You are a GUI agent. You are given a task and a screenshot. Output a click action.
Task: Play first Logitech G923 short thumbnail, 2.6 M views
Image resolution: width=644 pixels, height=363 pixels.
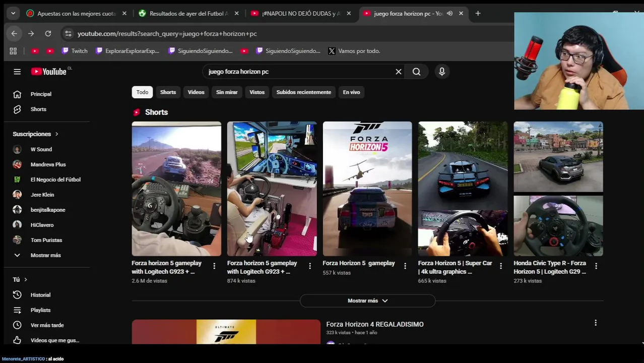[x=176, y=189]
